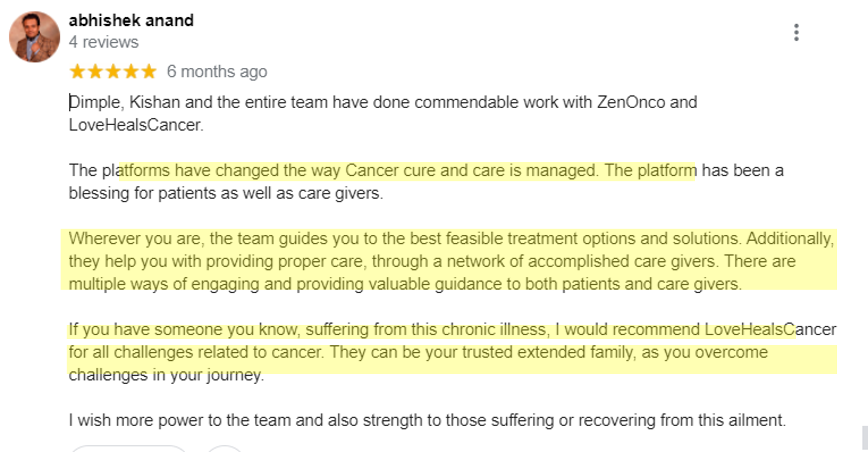Click the 6 months ago timestamp
Viewport: 868px width, 452px height.
(217, 71)
